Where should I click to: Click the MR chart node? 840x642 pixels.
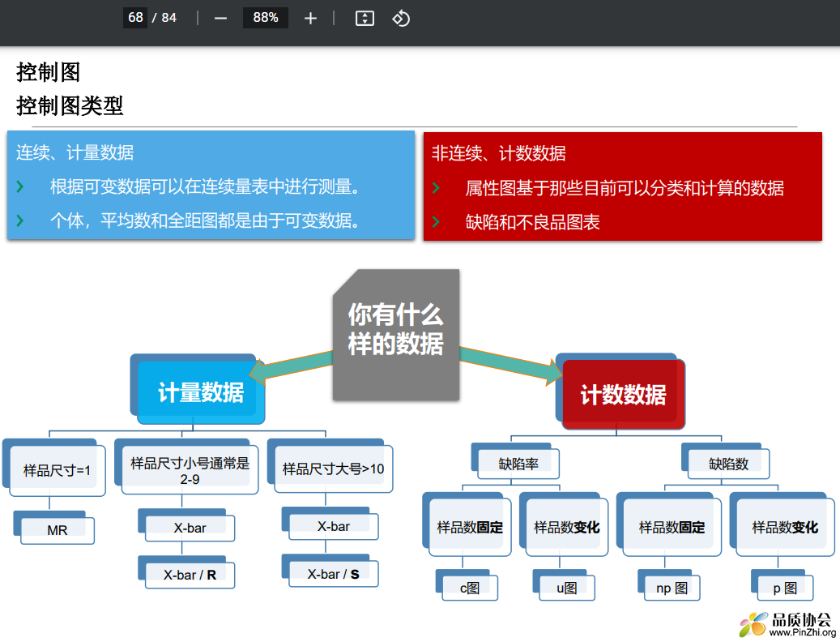coord(58,530)
